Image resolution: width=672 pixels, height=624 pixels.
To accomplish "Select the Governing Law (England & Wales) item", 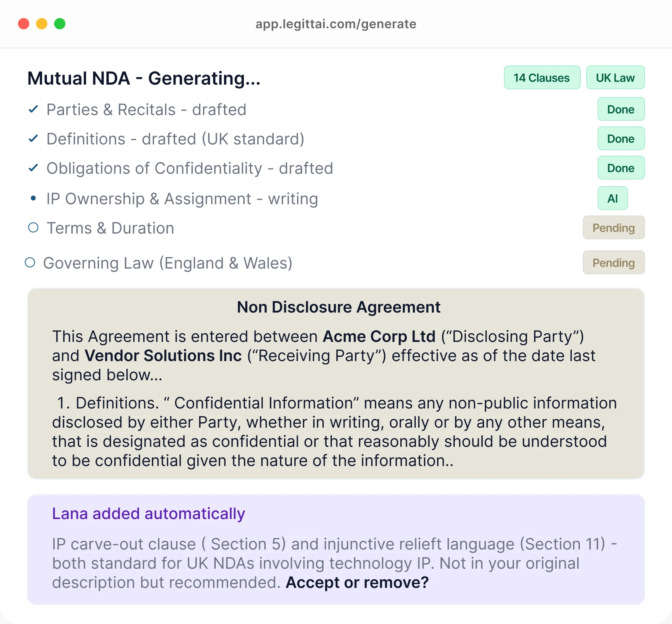I will tap(168, 263).
